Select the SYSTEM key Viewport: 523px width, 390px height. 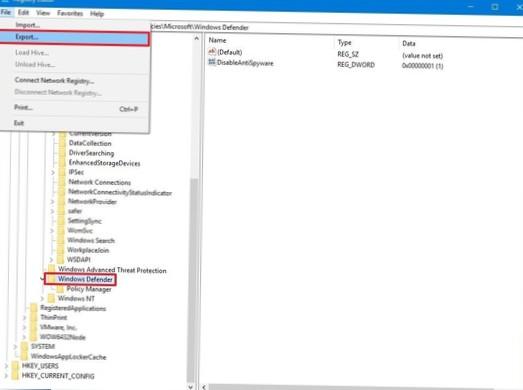coord(43,347)
